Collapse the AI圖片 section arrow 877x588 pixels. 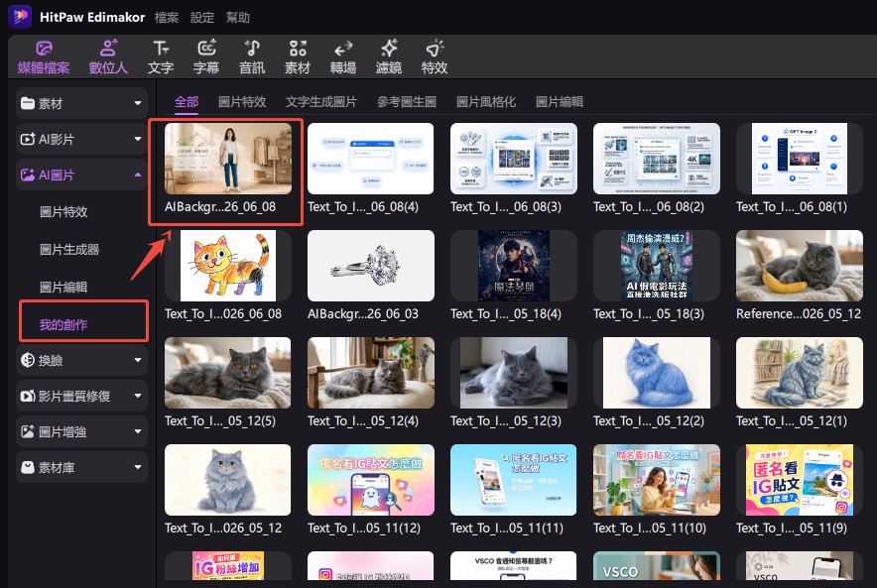pyautogui.click(x=138, y=175)
